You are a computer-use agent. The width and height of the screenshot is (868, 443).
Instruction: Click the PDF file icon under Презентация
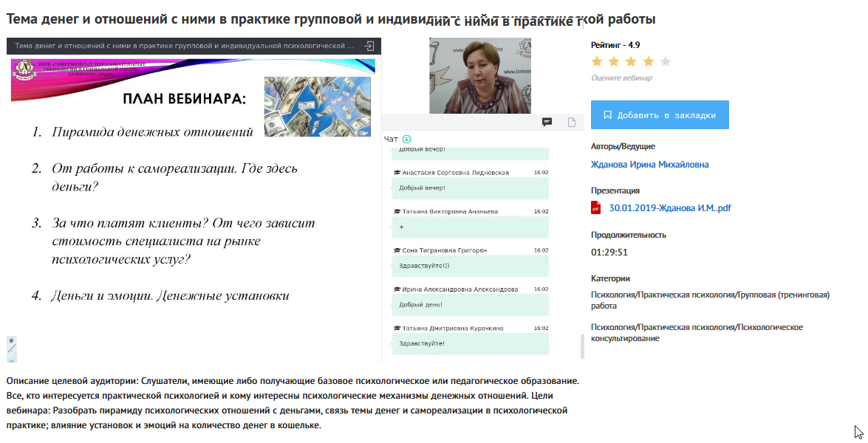point(596,208)
